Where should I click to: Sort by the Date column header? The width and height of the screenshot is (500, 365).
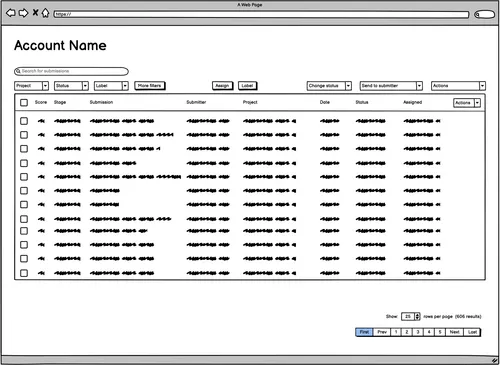click(x=325, y=102)
